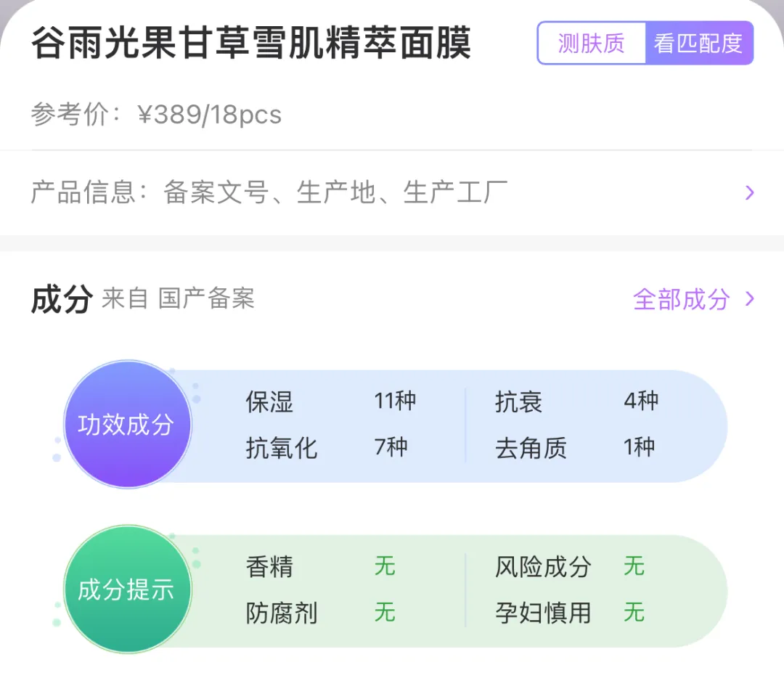Tap the 成分 section heading
This screenshot has width=784, height=673.
click(62, 299)
